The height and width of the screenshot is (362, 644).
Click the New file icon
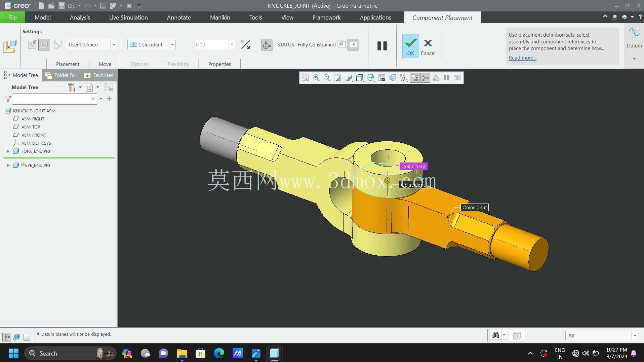pyautogui.click(x=41, y=6)
